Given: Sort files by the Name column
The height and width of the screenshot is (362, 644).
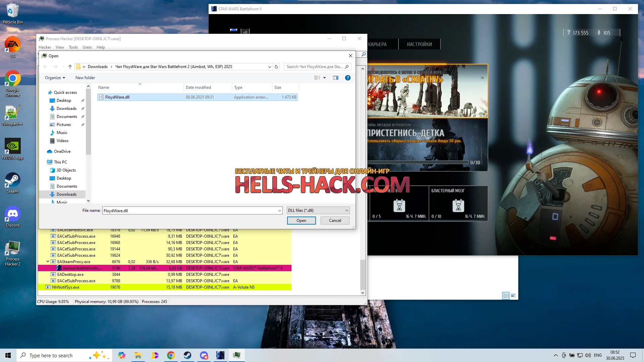Looking at the screenshot, I should (x=140, y=87).
